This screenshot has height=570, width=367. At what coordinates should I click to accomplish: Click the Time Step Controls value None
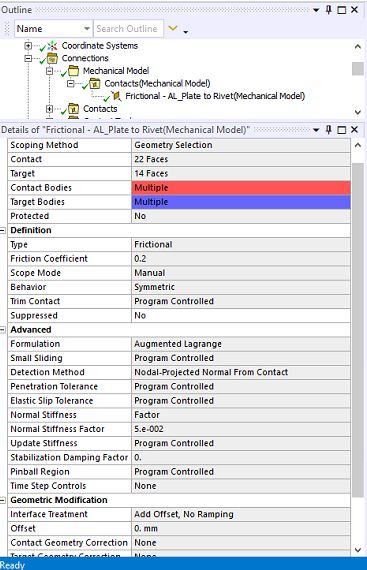[241, 486]
